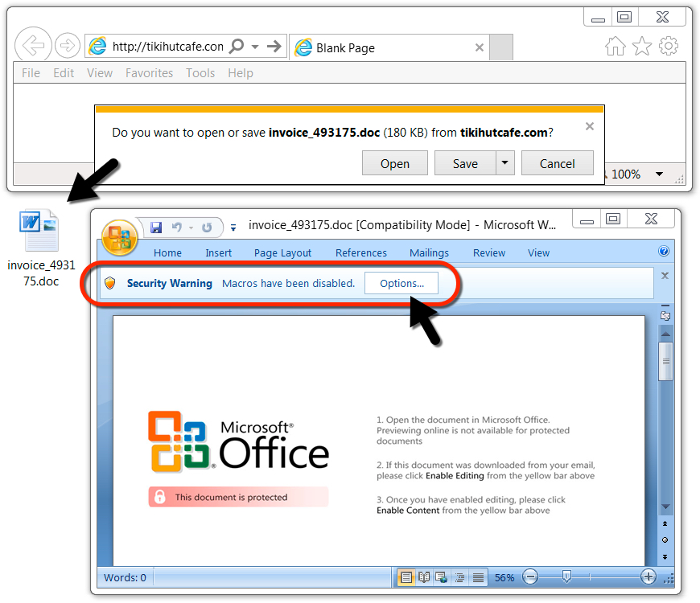Click the scroll down arrow in Word
Screen dimensions: 700x603
pos(665,507)
